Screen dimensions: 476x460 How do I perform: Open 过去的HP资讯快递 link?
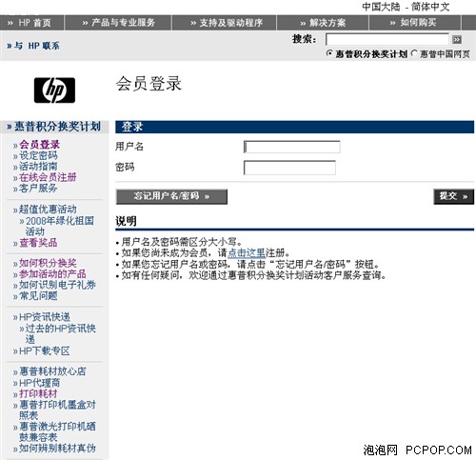pyautogui.click(x=61, y=333)
